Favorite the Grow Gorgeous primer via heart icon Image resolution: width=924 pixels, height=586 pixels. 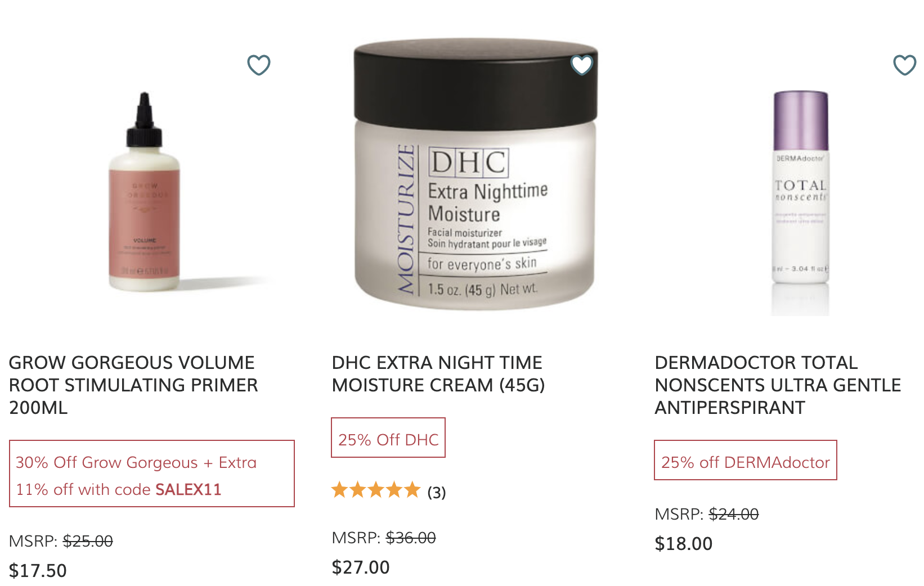click(259, 65)
